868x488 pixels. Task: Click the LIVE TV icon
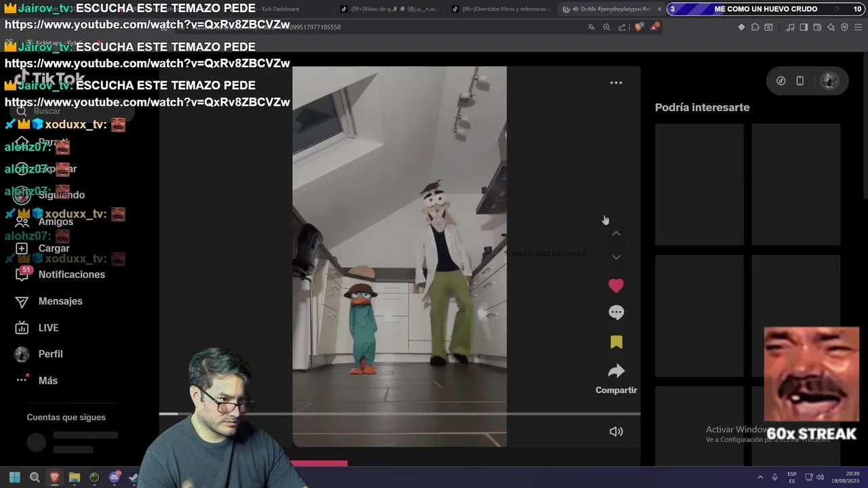point(22,328)
